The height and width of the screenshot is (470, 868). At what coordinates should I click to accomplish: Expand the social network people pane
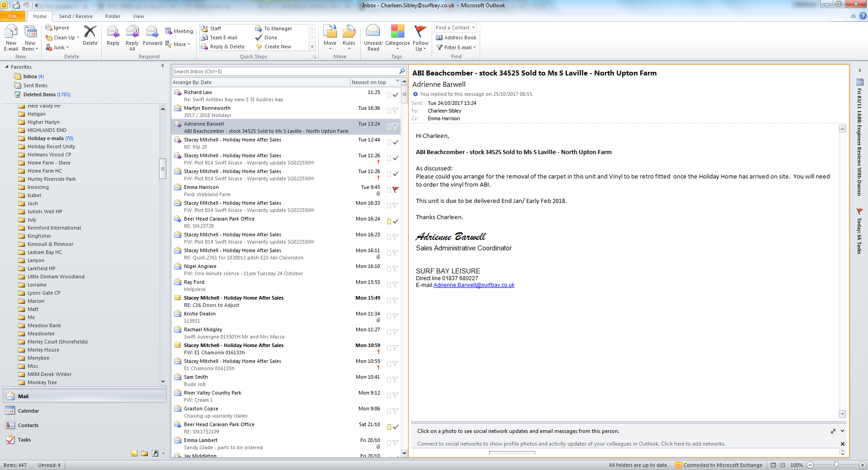click(x=842, y=431)
